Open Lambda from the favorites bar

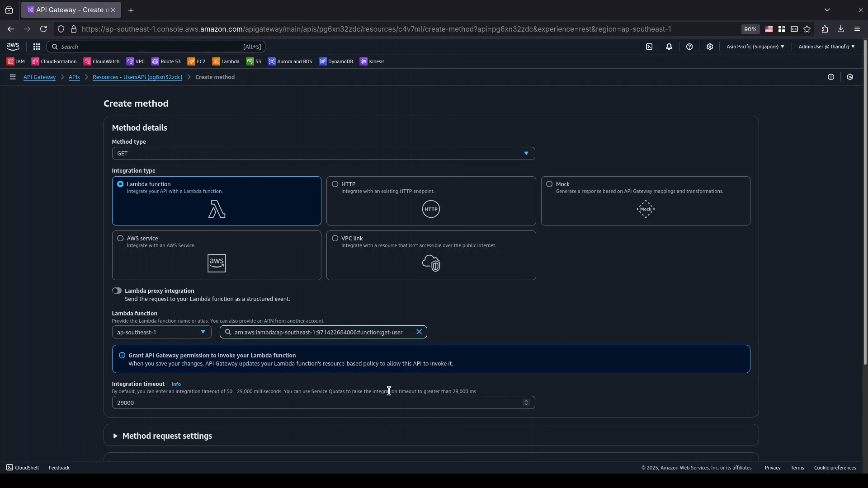[226, 61]
